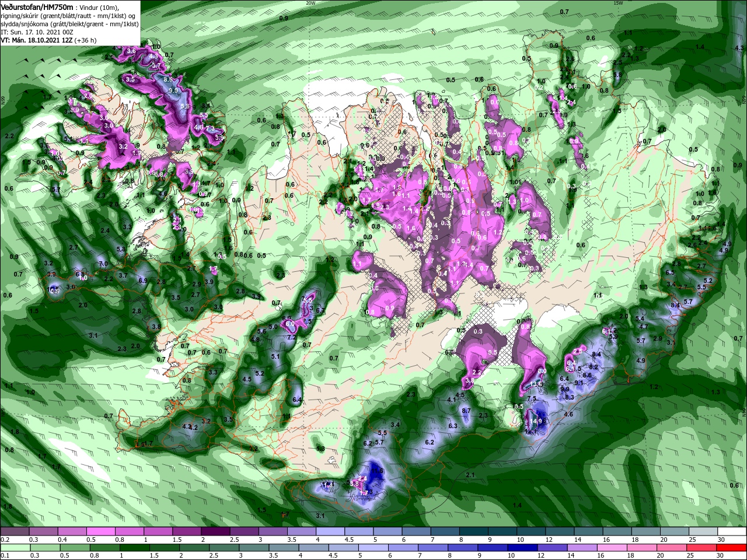Select the 'rigning/skúrir' legend description line
Image resolution: width=747 pixels, height=560 pixels.
69,15
